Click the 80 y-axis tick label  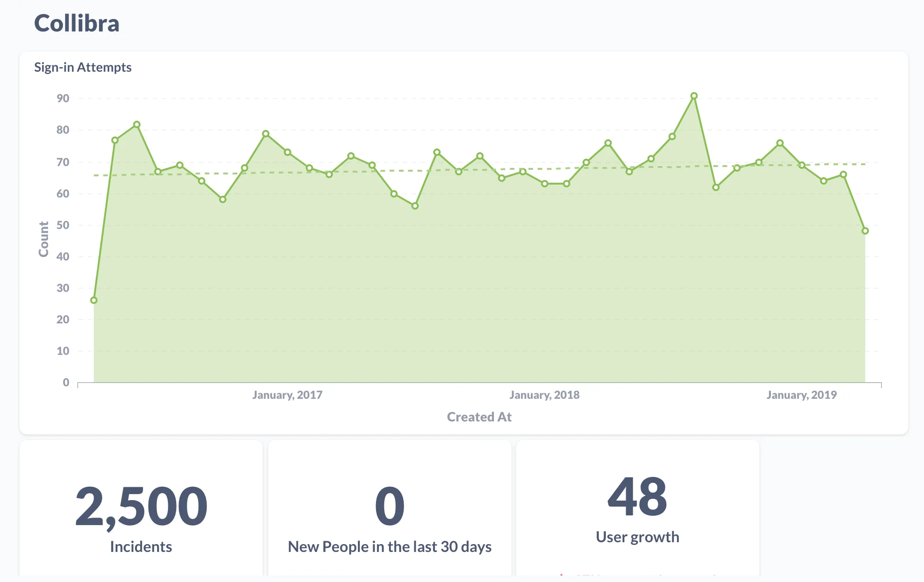pos(63,130)
